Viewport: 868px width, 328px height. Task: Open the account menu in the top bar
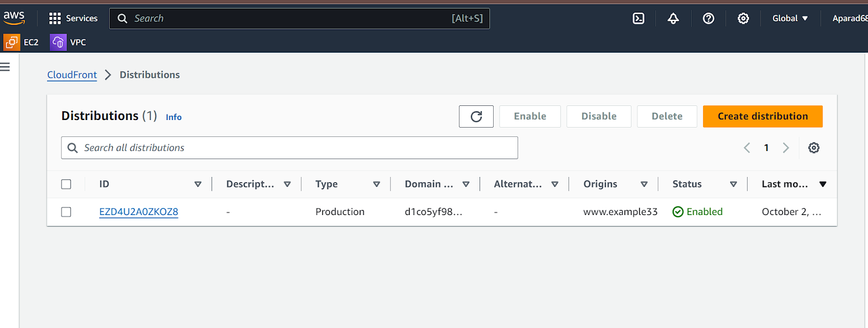[x=850, y=18]
